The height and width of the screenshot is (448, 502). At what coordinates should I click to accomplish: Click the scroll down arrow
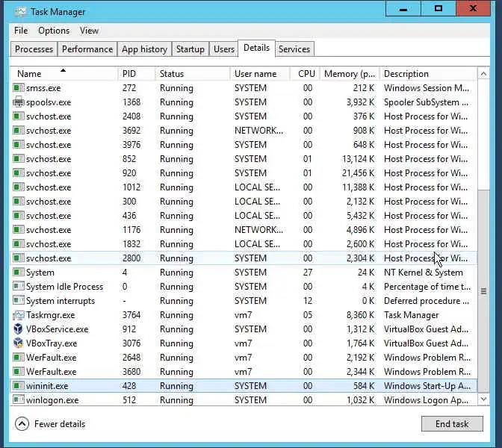483,399
